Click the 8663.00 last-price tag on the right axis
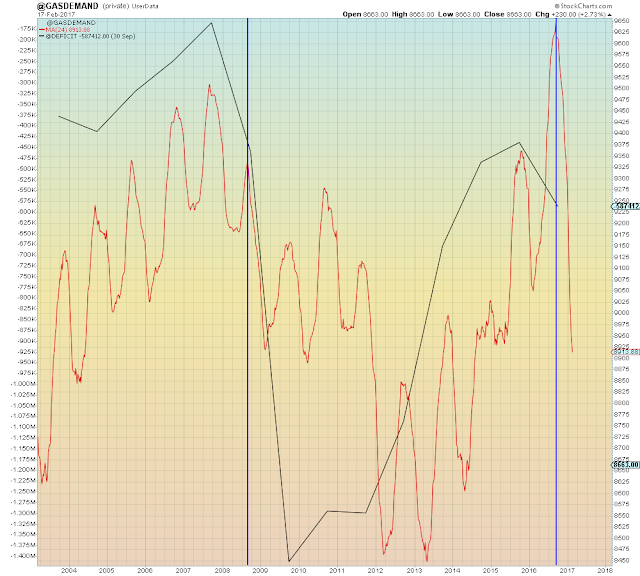640x576 pixels. coord(625,465)
